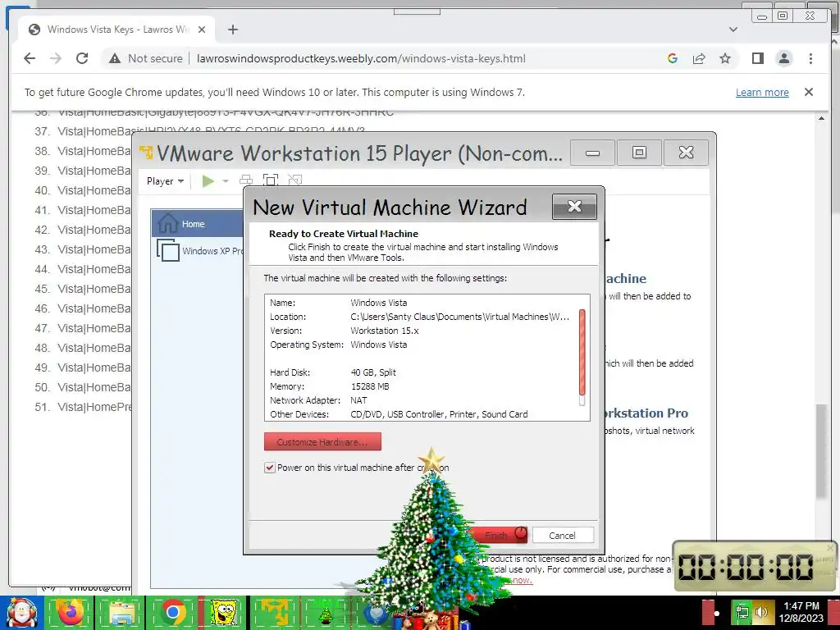The height and width of the screenshot is (630, 840).
Task: Click the network tray icon
Action: point(742,614)
